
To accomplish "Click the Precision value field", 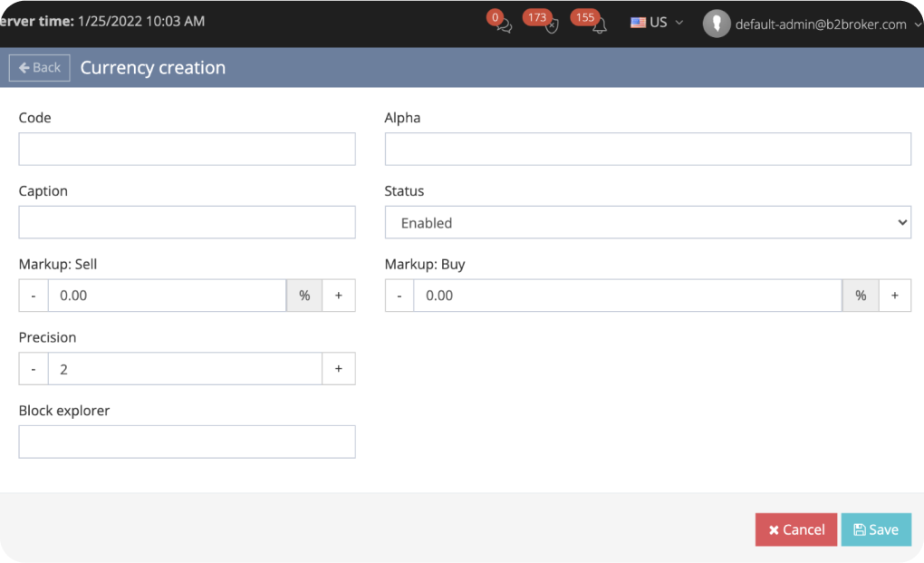I will pyautogui.click(x=185, y=368).
